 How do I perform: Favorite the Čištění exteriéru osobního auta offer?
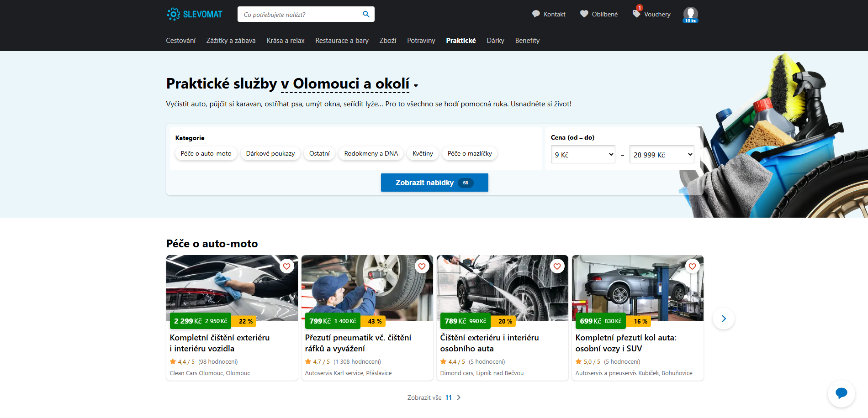point(557,266)
